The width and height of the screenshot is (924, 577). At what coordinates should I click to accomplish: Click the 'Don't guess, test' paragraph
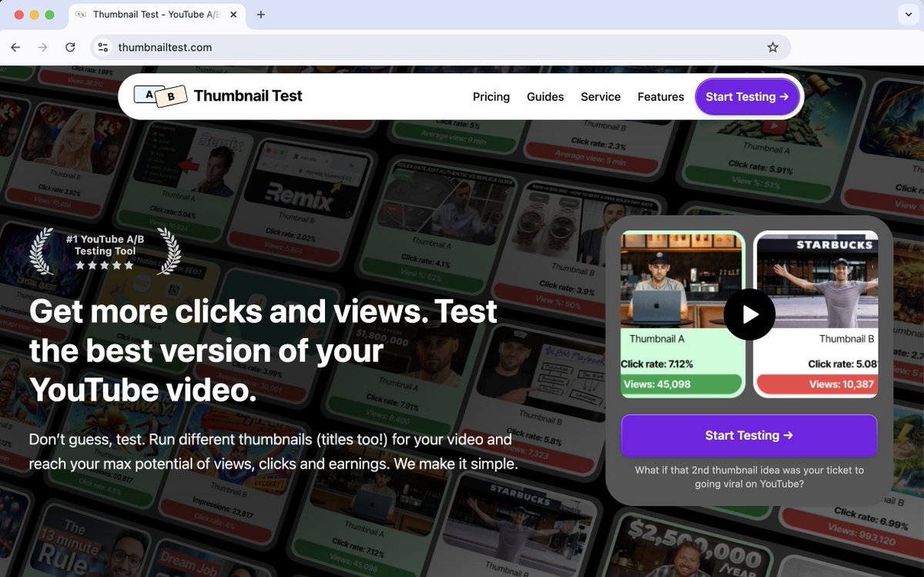tap(273, 452)
